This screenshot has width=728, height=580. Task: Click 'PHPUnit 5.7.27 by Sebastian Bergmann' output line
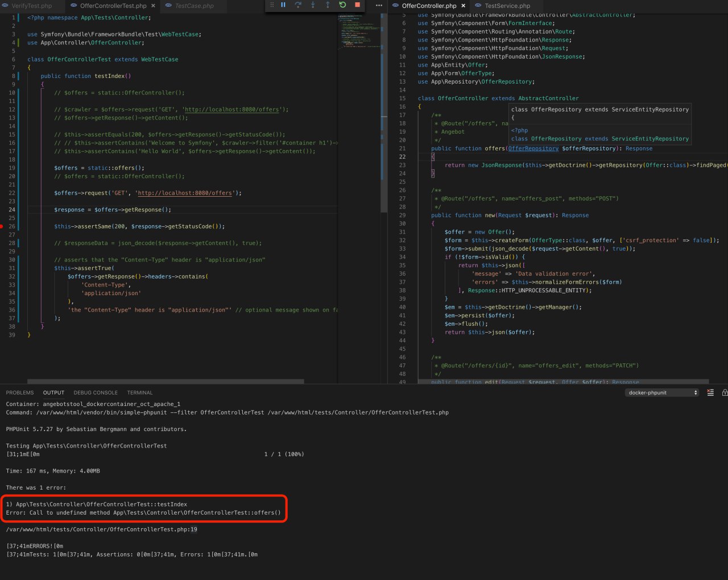[96, 429]
